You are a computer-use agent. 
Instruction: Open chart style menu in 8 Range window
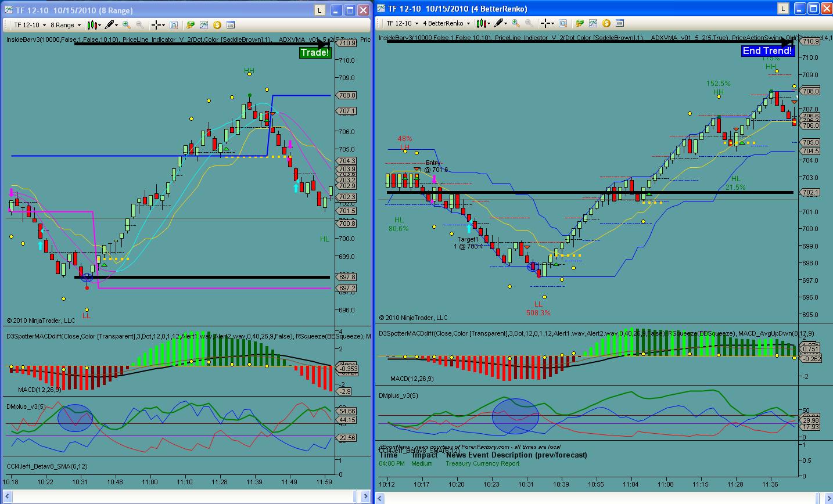(93, 25)
